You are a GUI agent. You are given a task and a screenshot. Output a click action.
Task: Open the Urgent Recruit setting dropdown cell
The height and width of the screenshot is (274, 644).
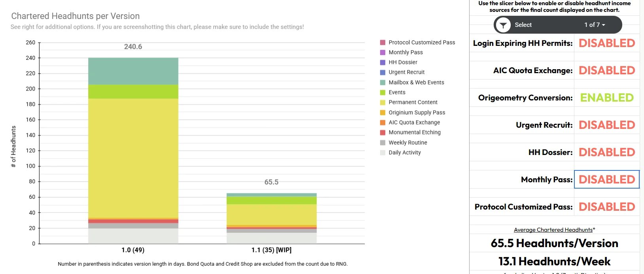[x=607, y=125]
